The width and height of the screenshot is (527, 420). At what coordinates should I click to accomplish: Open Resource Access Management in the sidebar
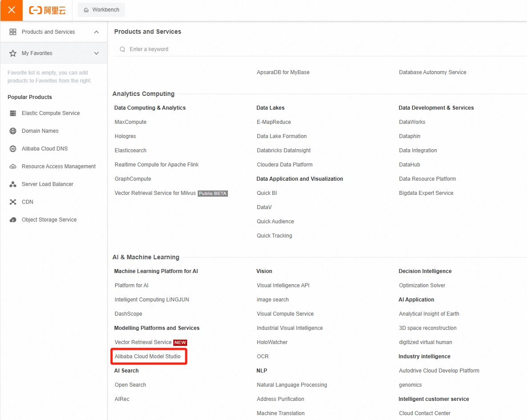pyautogui.click(x=59, y=166)
